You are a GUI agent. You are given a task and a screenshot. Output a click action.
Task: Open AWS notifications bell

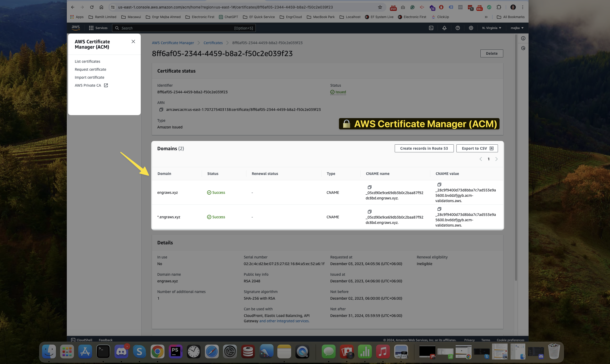click(x=444, y=28)
